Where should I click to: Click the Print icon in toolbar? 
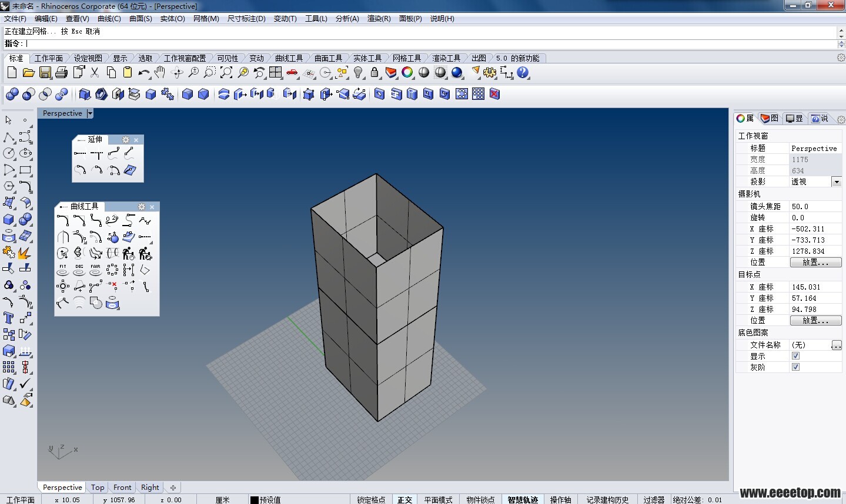pyautogui.click(x=61, y=73)
